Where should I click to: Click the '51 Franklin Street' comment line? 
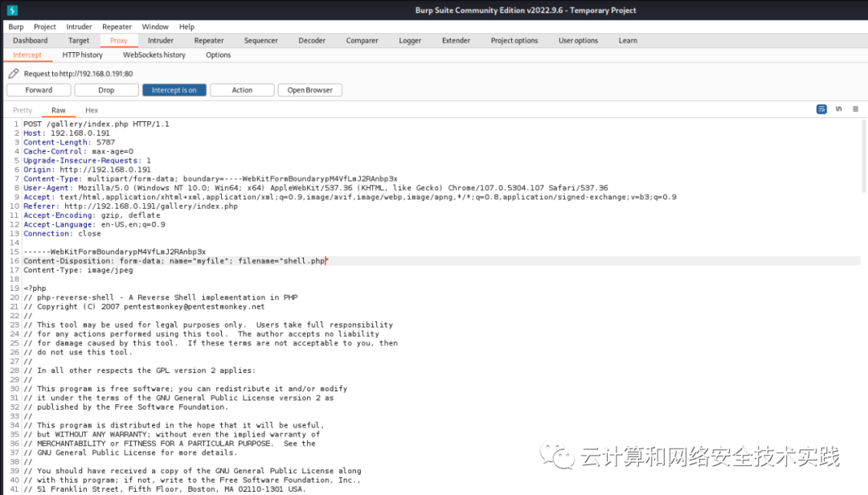(165, 489)
